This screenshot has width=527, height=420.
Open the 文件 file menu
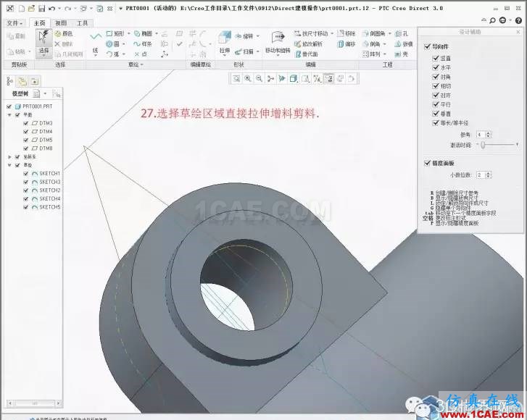pos(14,23)
